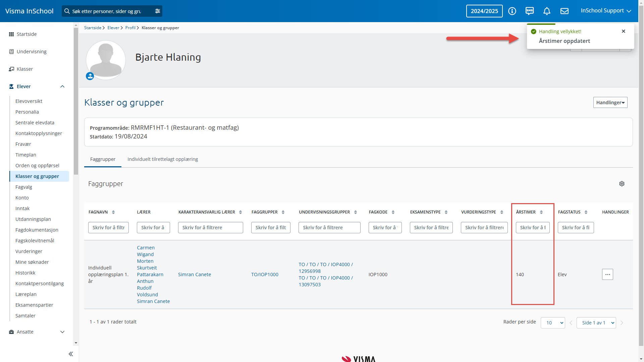Viewport: 644px width, 362px height.
Task: Open search filter settings sliders icon
Action: [157, 11]
